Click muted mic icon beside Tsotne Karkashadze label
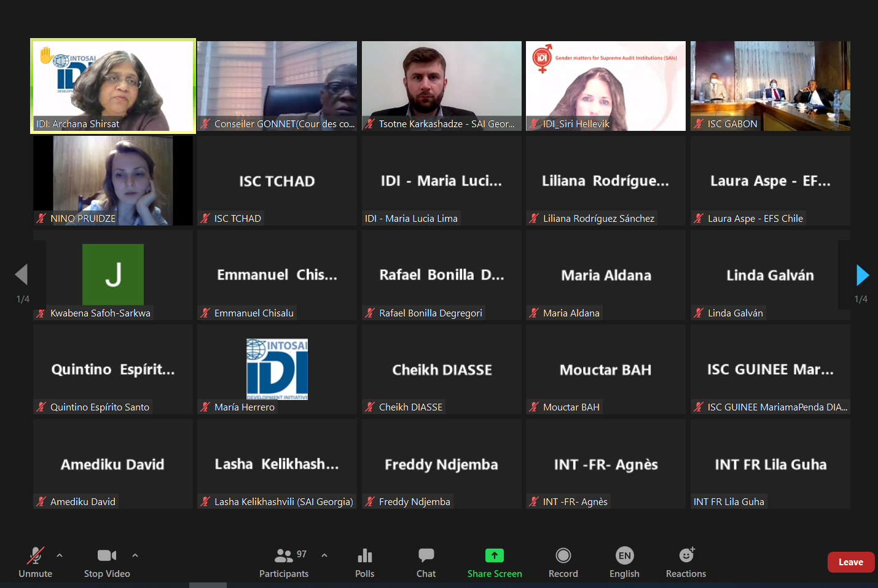The width and height of the screenshot is (878, 588). 370,123
